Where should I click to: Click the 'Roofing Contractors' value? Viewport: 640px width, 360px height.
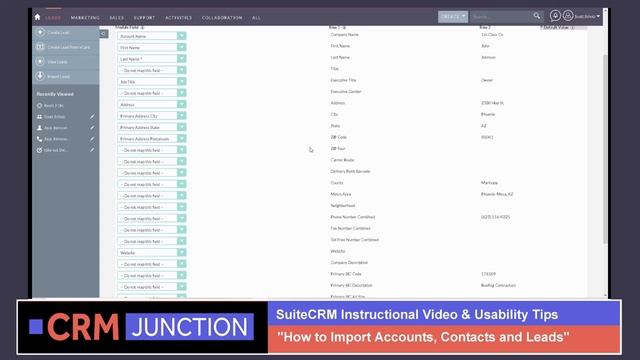tap(498, 286)
